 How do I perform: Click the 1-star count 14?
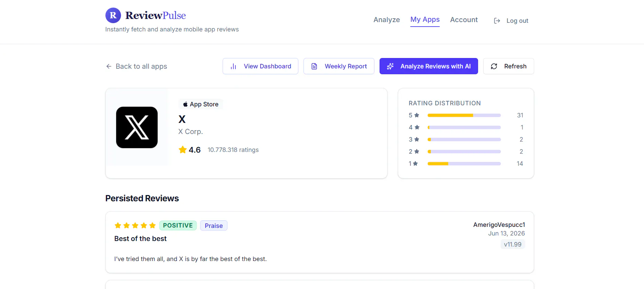520,164
